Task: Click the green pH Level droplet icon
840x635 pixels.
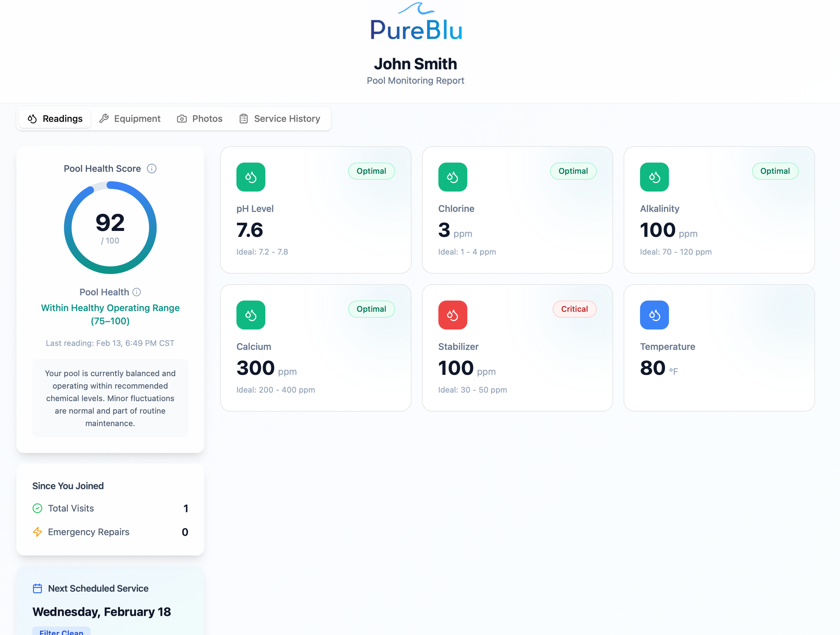Action: [251, 177]
